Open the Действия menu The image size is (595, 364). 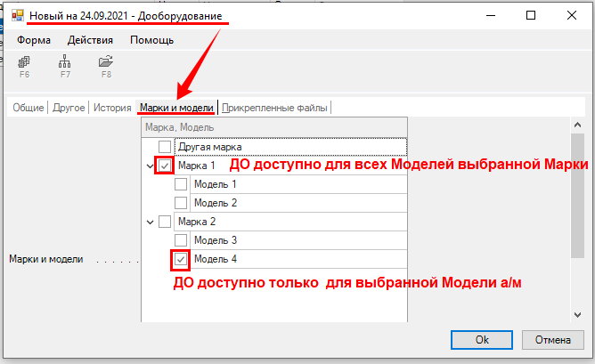point(90,40)
